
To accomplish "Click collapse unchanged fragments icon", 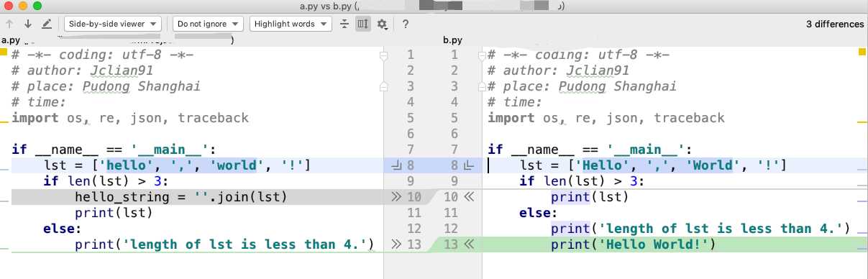I will pyautogui.click(x=344, y=24).
